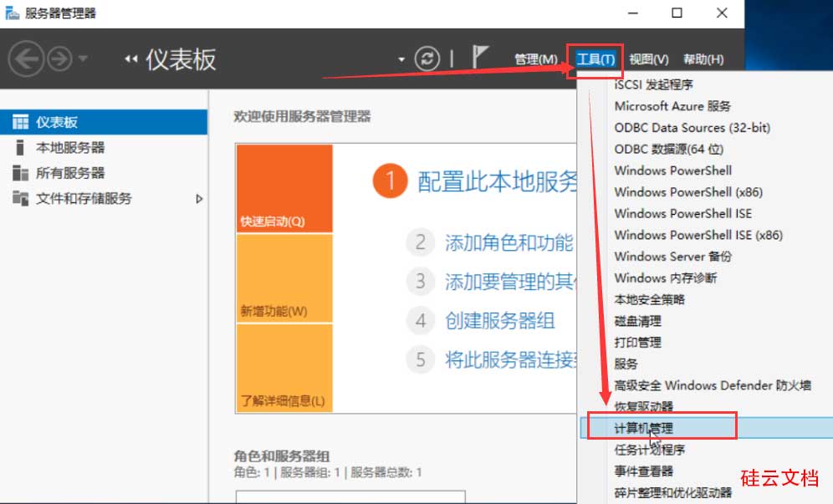Select the 了解详细信息(L) tile
833x504 pixels.
284,368
